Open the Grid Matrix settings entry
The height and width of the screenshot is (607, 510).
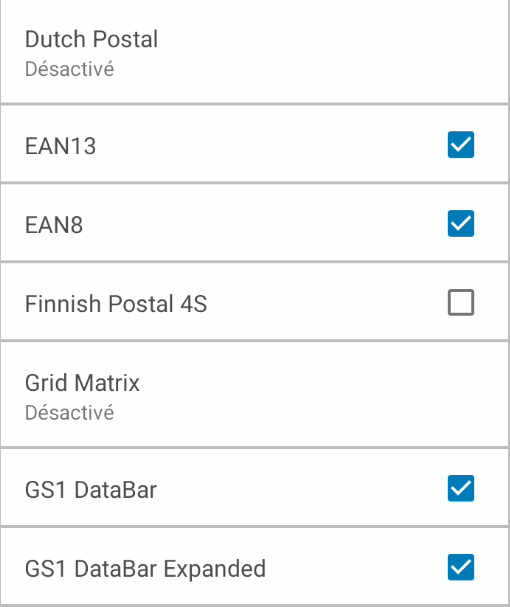pos(255,395)
